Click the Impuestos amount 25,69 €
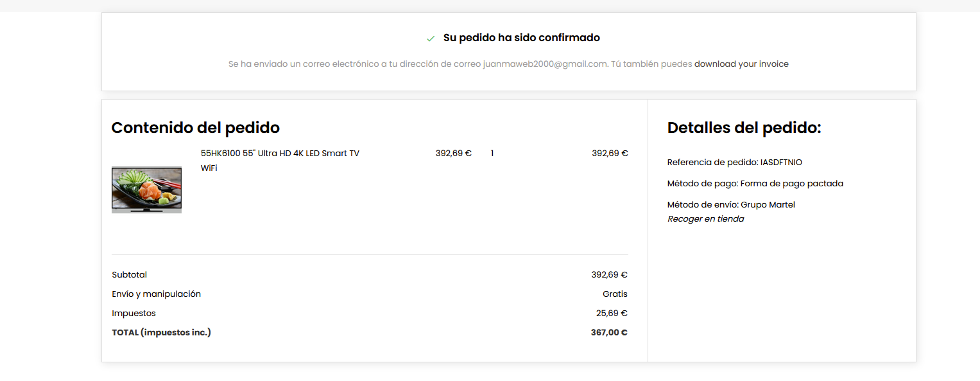 pos(612,314)
